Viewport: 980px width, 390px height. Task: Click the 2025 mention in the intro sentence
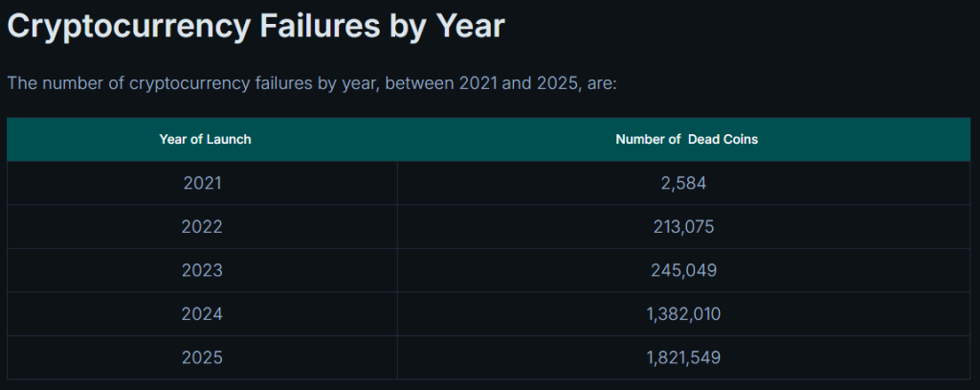click(556, 83)
